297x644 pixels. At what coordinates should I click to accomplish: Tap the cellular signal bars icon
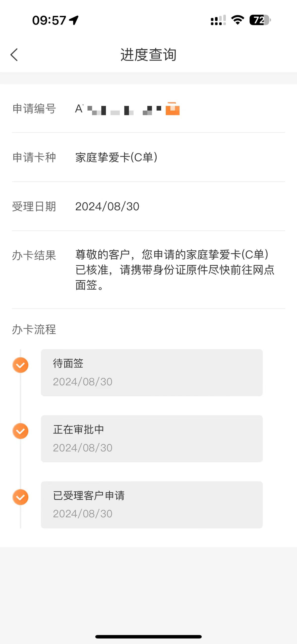point(218,20)
